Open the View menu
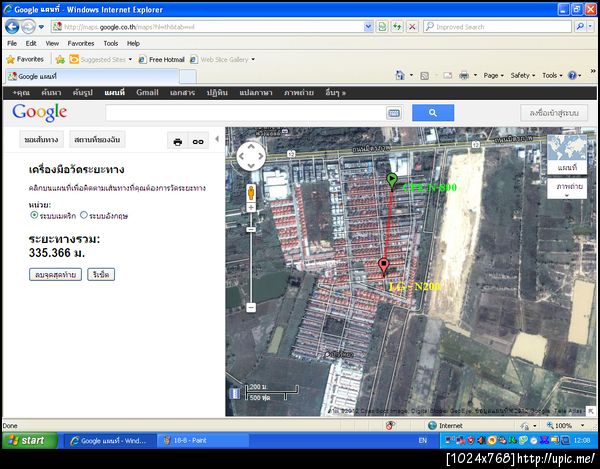 pyautogui.click(x=52, y=43)
